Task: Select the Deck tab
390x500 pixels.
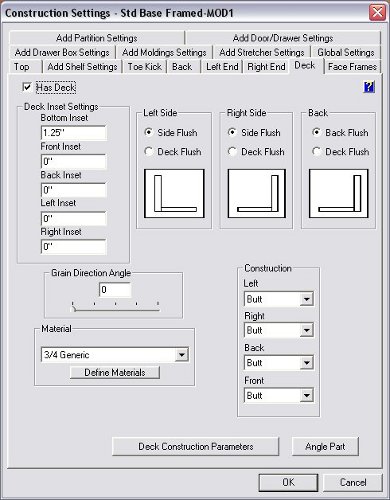Action: point(305,66)
